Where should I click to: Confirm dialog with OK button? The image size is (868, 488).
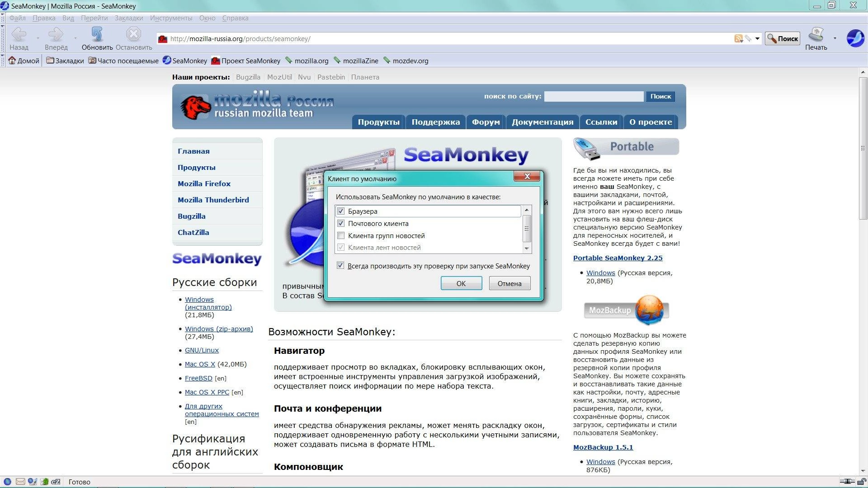click(x=461, y=283)
